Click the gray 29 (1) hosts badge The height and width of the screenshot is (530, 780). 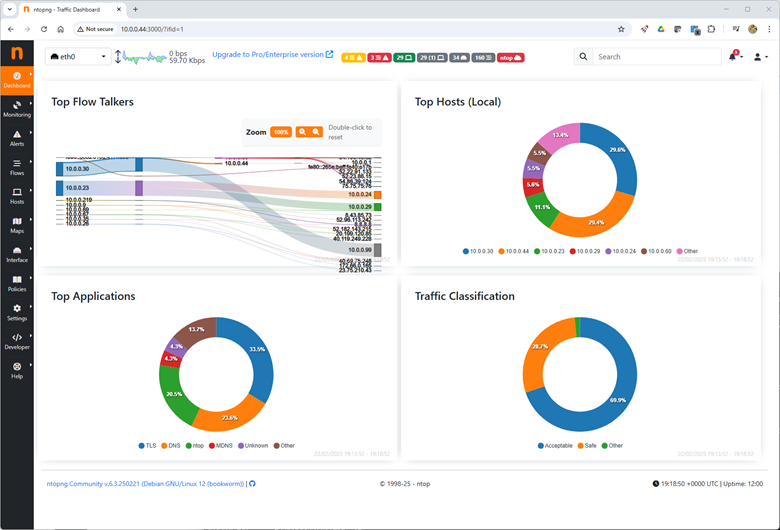click(x=432, y=58)
